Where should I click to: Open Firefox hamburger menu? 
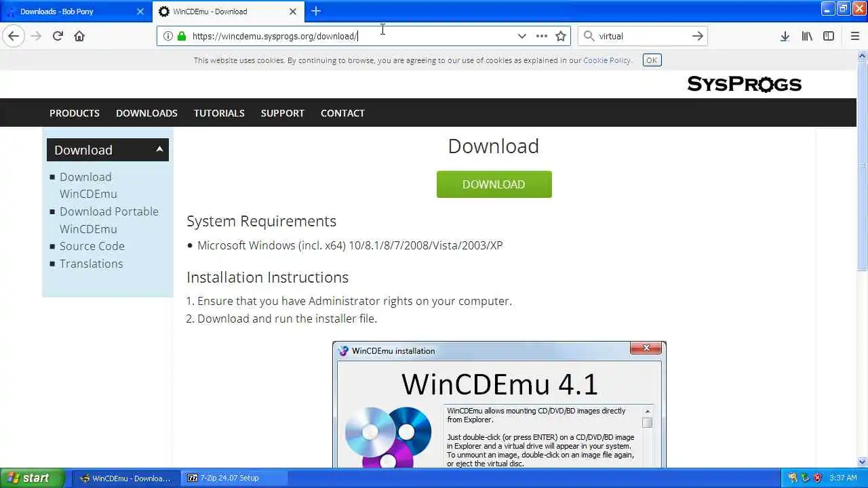tap(854, 36)
